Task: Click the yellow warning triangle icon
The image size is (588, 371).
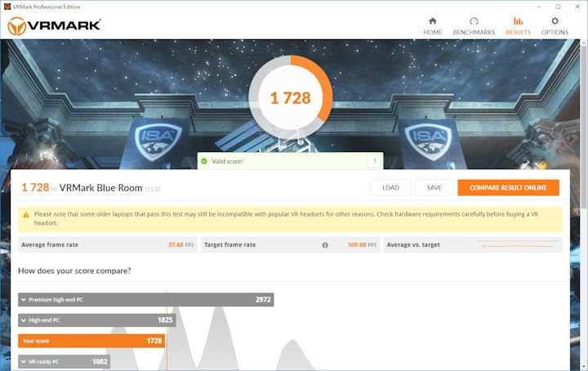Action: [x=26, y=215]
